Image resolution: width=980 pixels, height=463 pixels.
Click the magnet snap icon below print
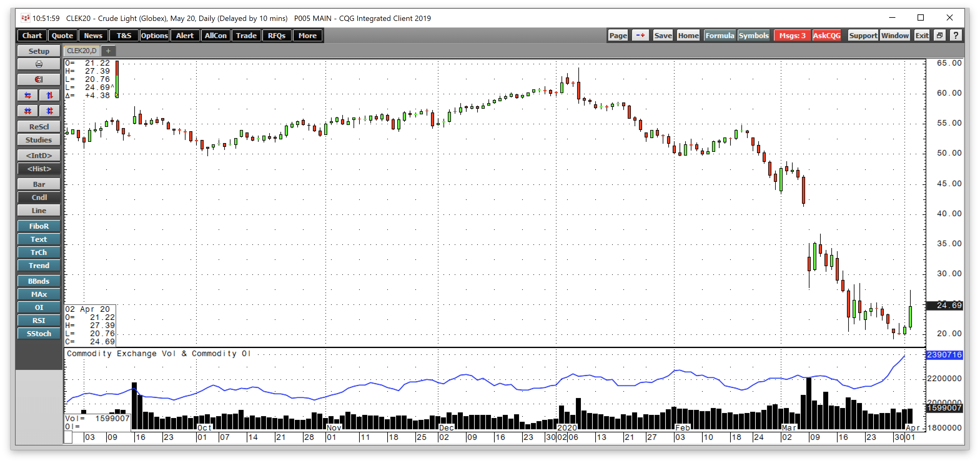pyautogui.click(x=38, y=80)
